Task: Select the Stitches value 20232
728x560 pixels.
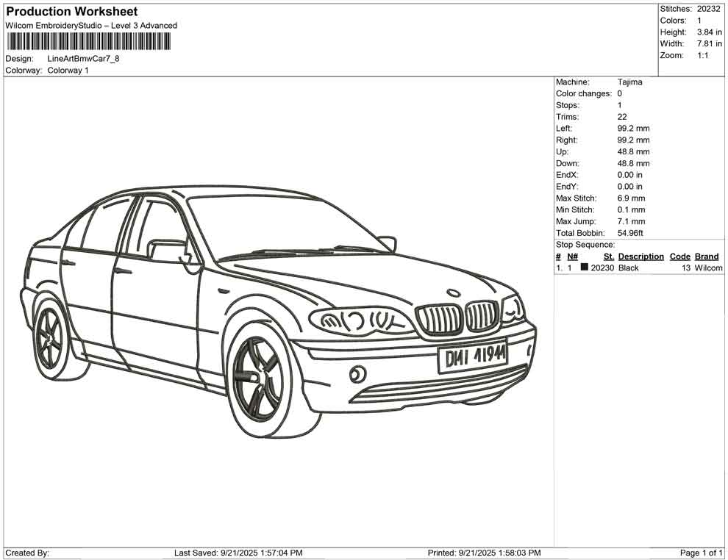Action: 708,9
